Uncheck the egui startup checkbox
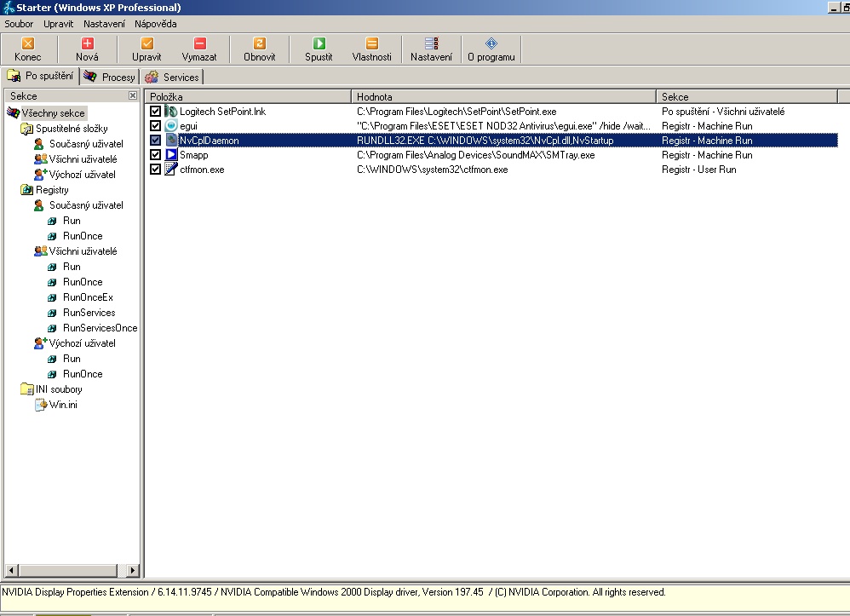This screenshot has width=850, height=616. [x=156, y=126]
